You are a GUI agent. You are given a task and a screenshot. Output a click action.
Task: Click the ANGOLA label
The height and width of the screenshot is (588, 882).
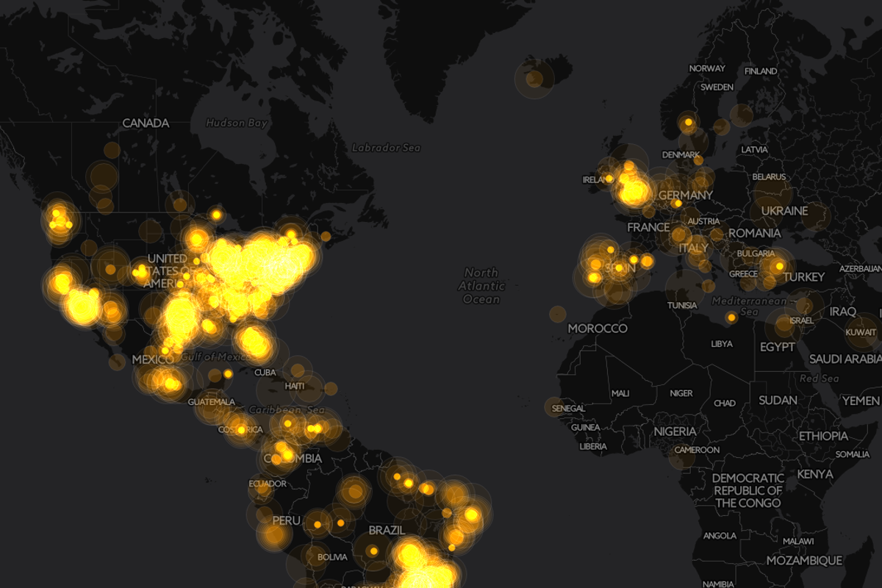coord(719,536)
